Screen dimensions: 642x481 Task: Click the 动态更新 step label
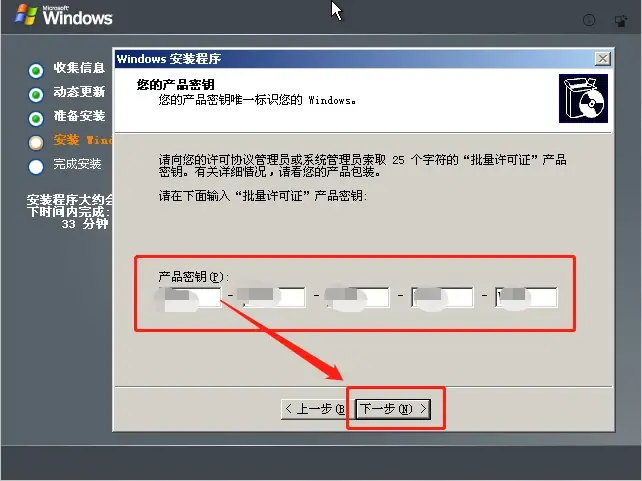click(79, 92)
